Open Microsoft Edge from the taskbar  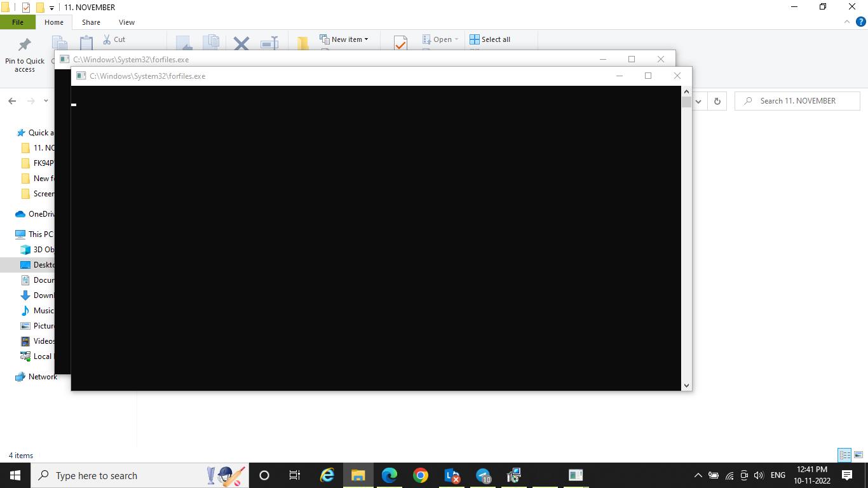(389, 475)
